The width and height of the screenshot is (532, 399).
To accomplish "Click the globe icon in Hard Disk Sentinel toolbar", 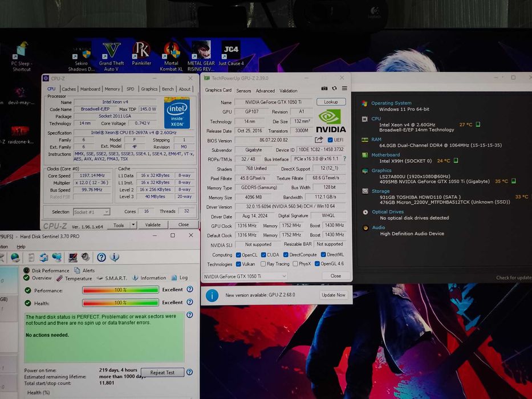I will point(15,258).
